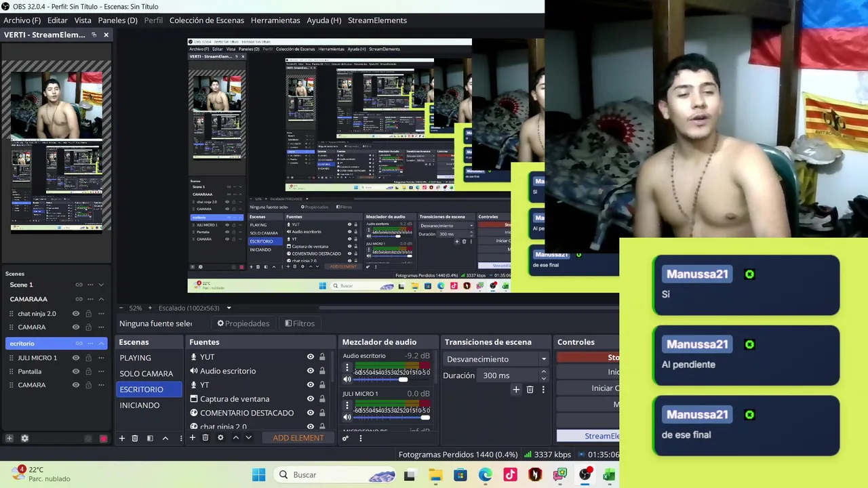Screen dimensions: 868x488
Task: Move source up in Fuentes toolbar
Action: pos(236,438)
